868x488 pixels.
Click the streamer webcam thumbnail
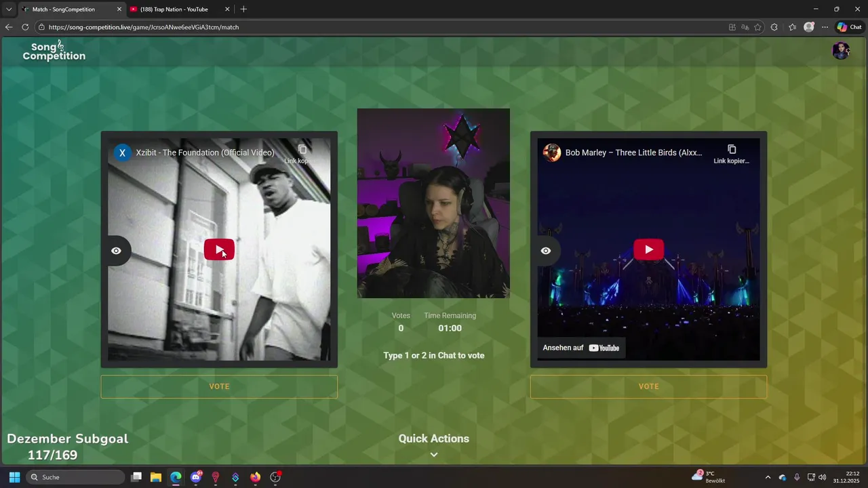click(x=433, y=203)
